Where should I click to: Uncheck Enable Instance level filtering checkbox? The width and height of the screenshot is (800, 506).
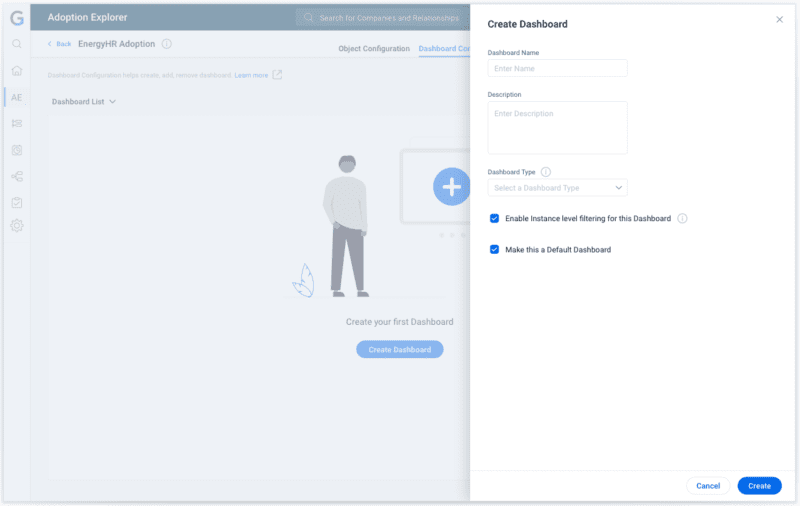tap(494, 218)
